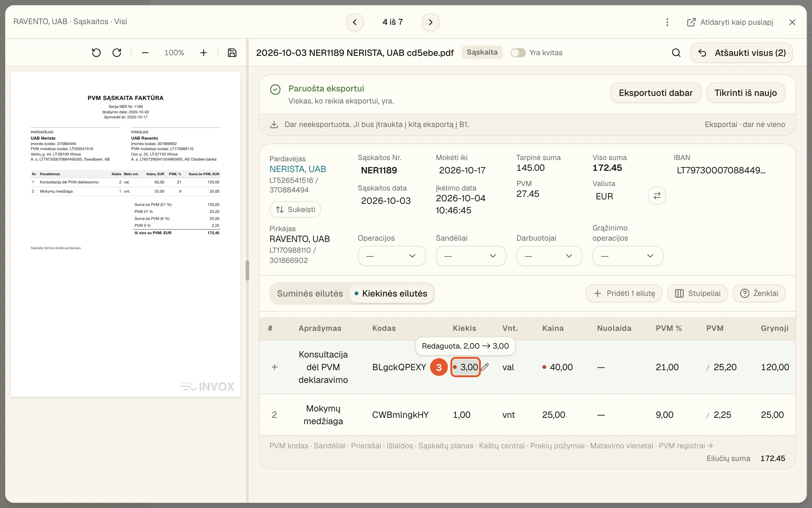
Task: Open the three-dot more options menu
Action: click(x=667, y=22)
